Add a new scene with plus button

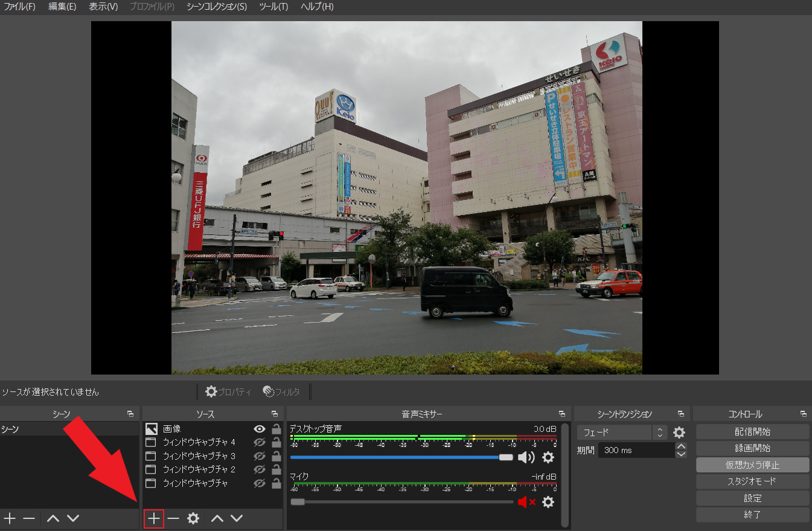tap(10, 518)
